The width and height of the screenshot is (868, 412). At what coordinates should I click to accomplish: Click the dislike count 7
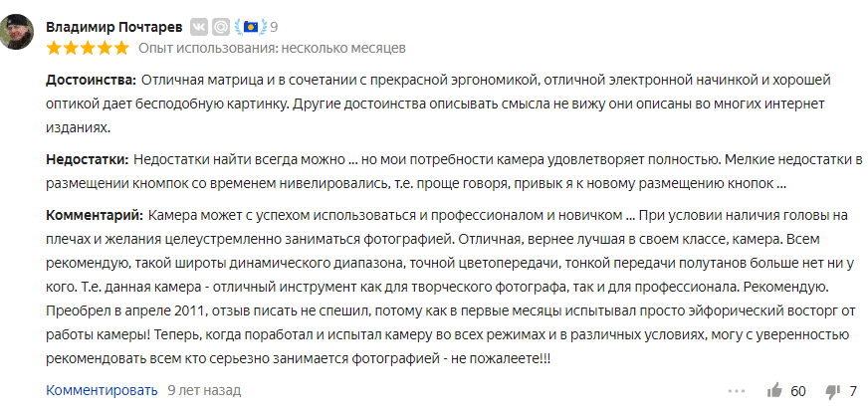coord(853,391)
